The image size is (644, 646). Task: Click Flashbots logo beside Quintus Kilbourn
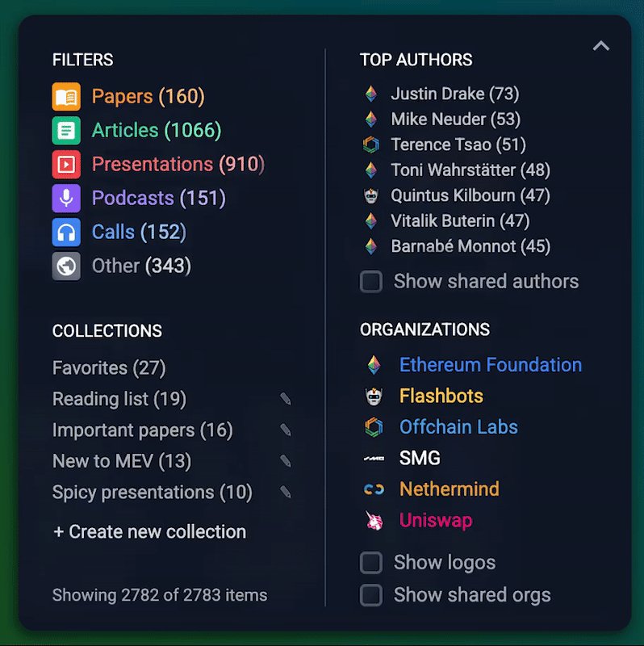371,195
